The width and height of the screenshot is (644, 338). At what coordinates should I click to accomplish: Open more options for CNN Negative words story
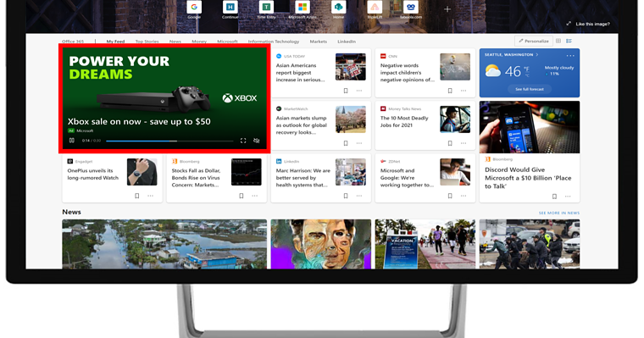point(464,91)
